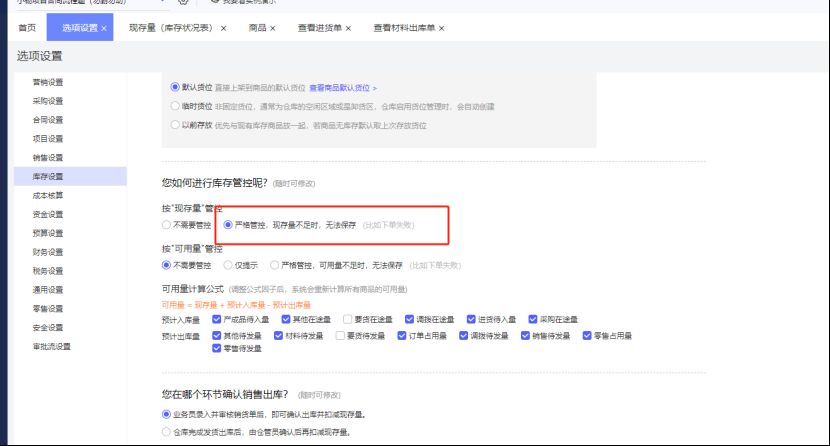Switch to the 首页 tab
Image resolution: width=830 pixels, height=446 pixels.
[x=26, y=28]
